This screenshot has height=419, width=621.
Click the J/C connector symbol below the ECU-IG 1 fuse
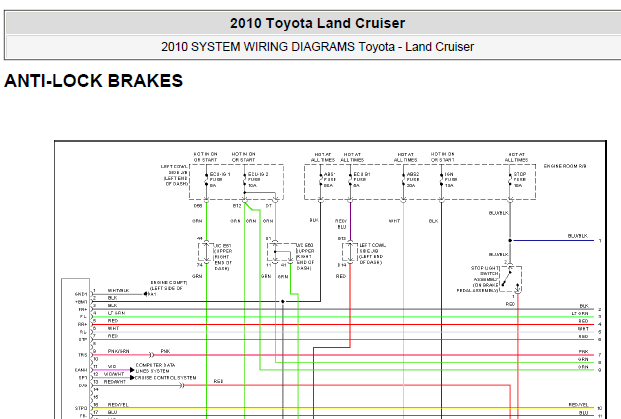(x=206, y=252)
